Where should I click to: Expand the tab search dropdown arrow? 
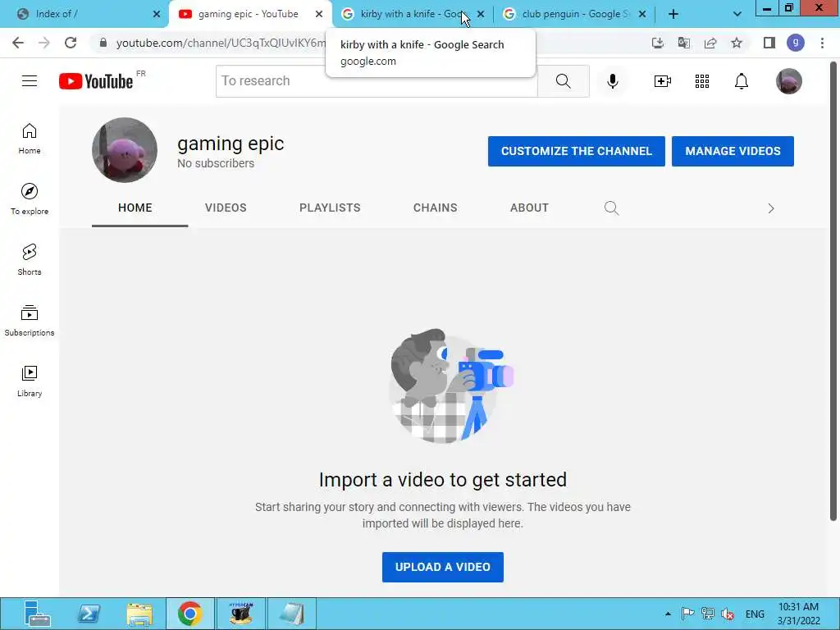[x=737, y=14]
